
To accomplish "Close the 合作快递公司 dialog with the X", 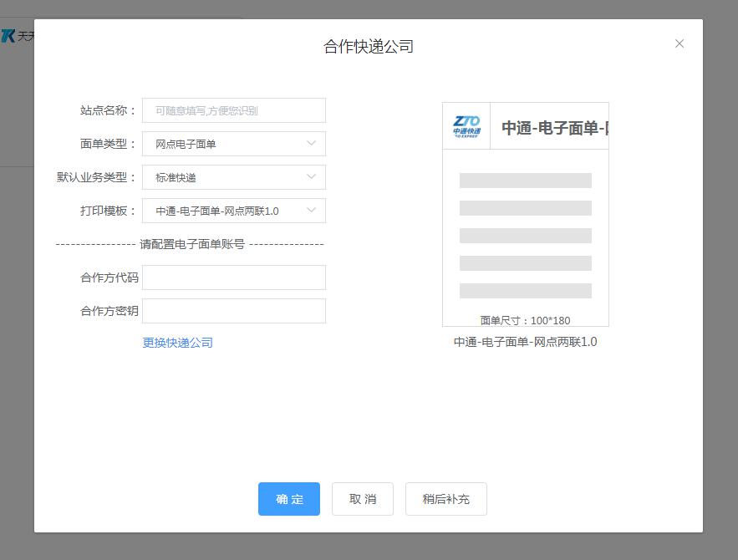I will pos(679,43).
